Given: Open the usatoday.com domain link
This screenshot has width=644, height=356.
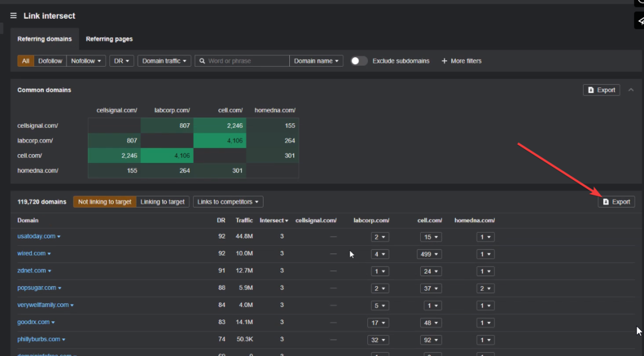Looking at the screenshot, I should pyautogui.click(x=36, y=236).
